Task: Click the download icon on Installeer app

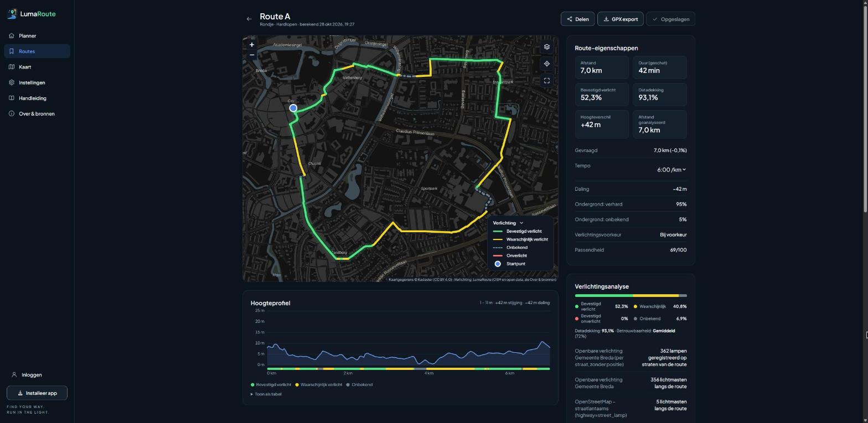Action: 20,393
